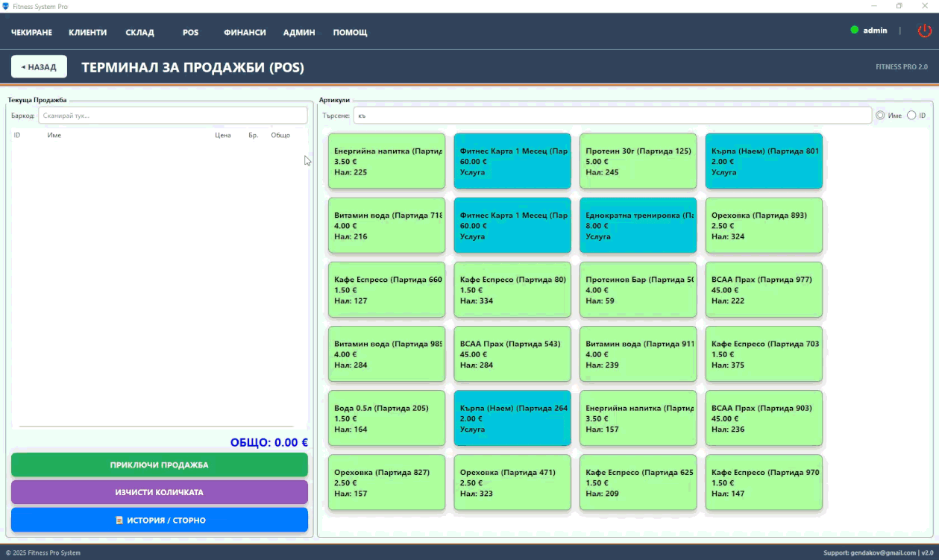Open the АДМИН menu
939x560 pixels.
pos(299,33)
